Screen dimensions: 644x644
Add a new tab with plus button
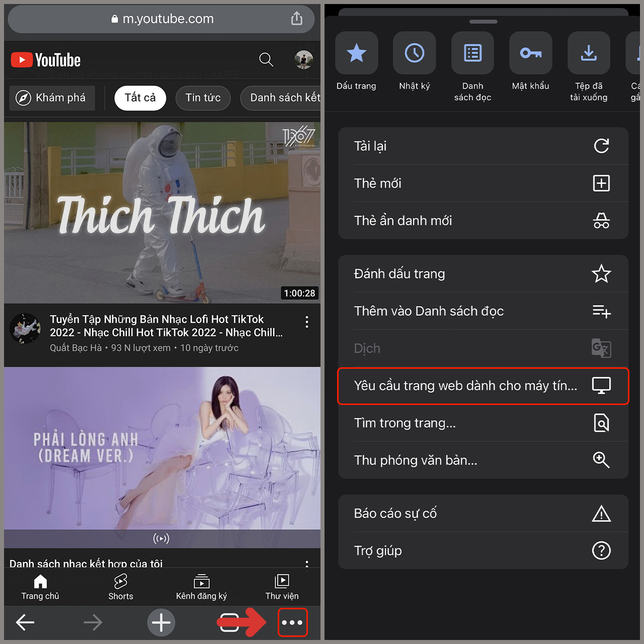pyautogui.click(x=161, y=622)
